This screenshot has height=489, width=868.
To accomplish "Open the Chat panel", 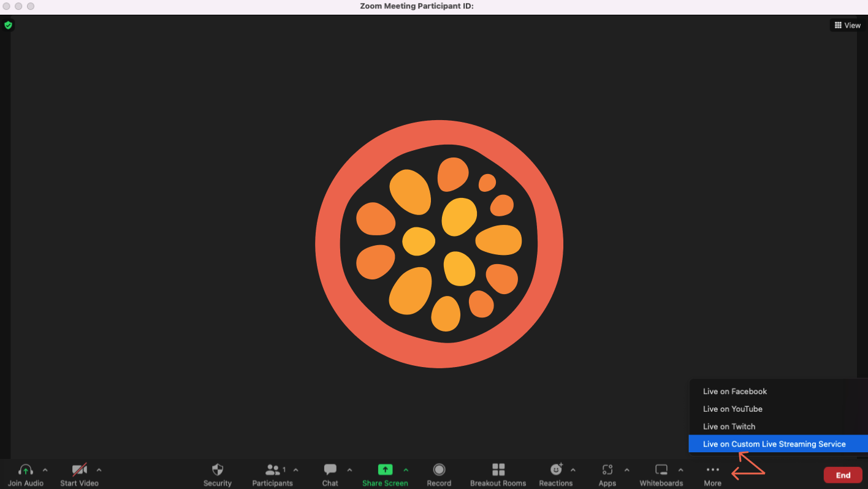I will [x=330, y=470].
